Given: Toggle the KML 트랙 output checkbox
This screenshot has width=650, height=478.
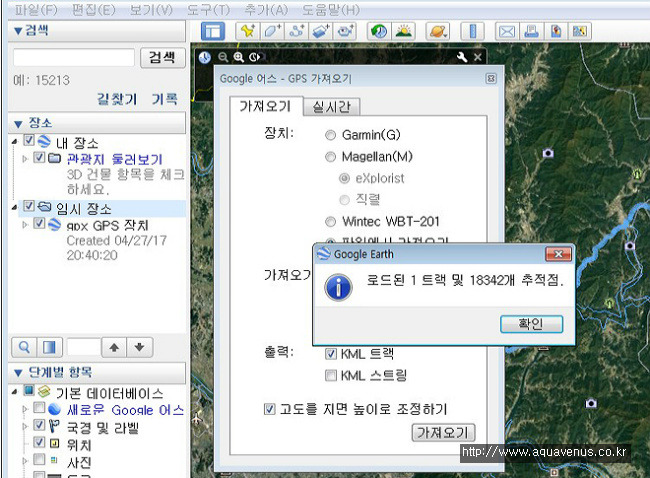Looking at the screenshot, I should [330, 354].
